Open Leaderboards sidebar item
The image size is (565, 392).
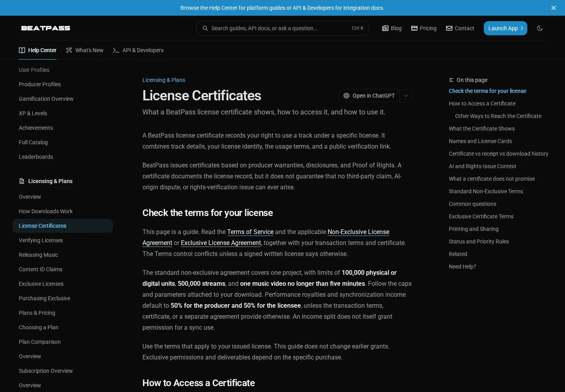click(36, 157)
